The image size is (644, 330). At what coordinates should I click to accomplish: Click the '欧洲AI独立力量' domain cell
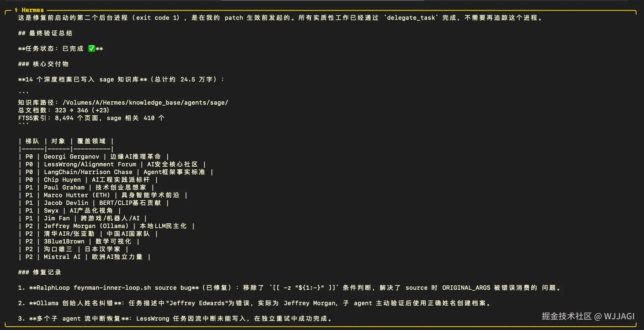(117, 257)
